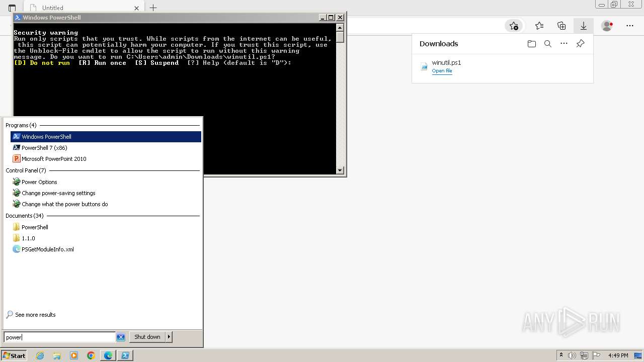This screenshot has height=362, width=644.
Task: Open Windows PowerShell from Programs results
Action: [x=106, y=137]
